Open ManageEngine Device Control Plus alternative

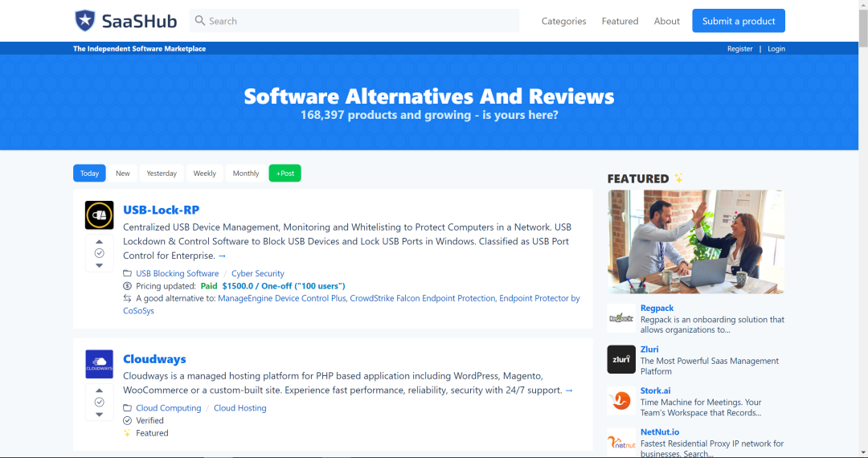tap(282, 298)
